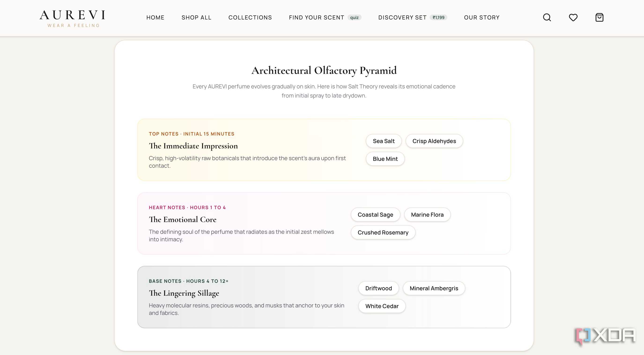The image size is (644, 355).
Task: Select the White Cedar note chip
Action: 382,306
